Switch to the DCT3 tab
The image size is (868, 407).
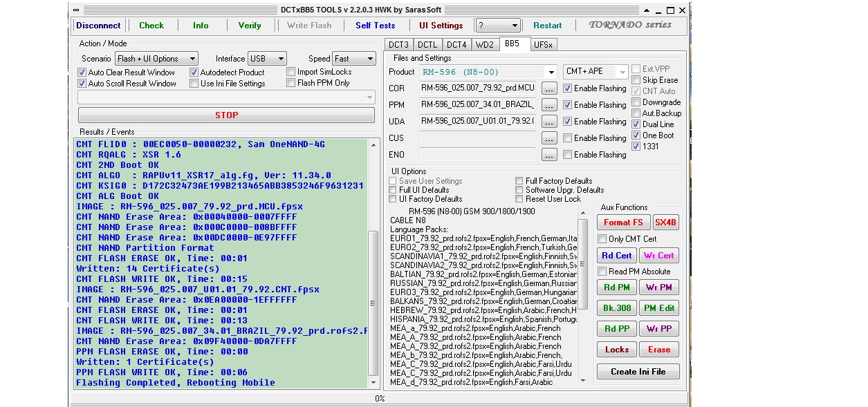click(x=399, y=45)
